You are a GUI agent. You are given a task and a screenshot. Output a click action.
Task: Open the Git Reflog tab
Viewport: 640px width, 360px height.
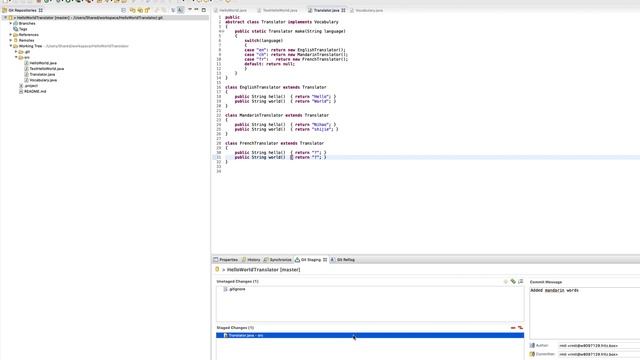click(342, 260)
